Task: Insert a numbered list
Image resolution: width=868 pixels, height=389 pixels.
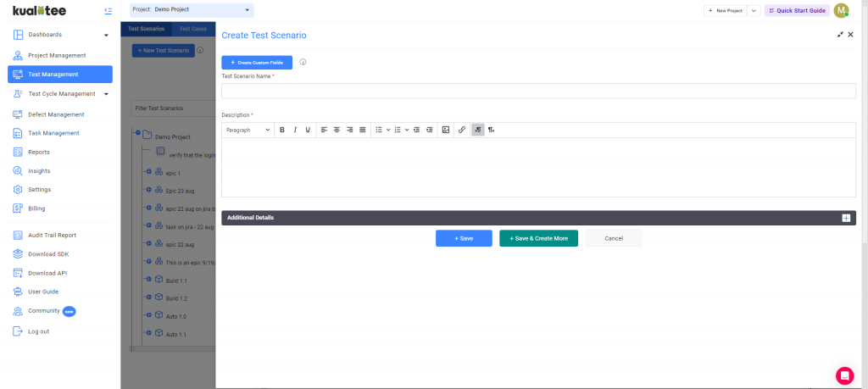Action: 398,130
